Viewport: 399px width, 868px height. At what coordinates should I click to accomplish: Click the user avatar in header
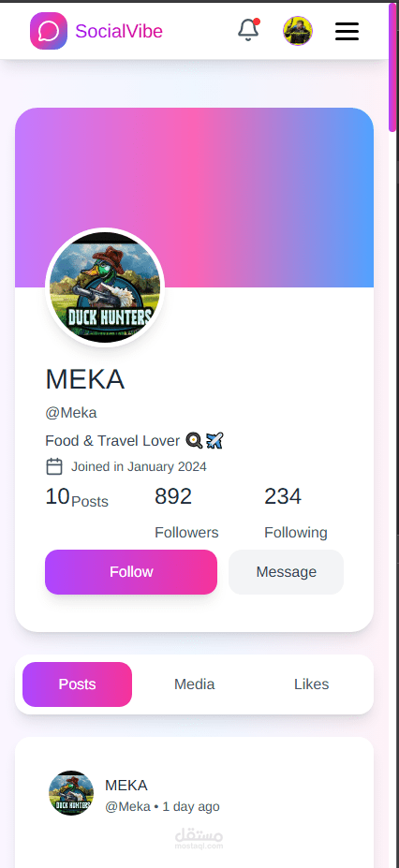click(298, 31)
